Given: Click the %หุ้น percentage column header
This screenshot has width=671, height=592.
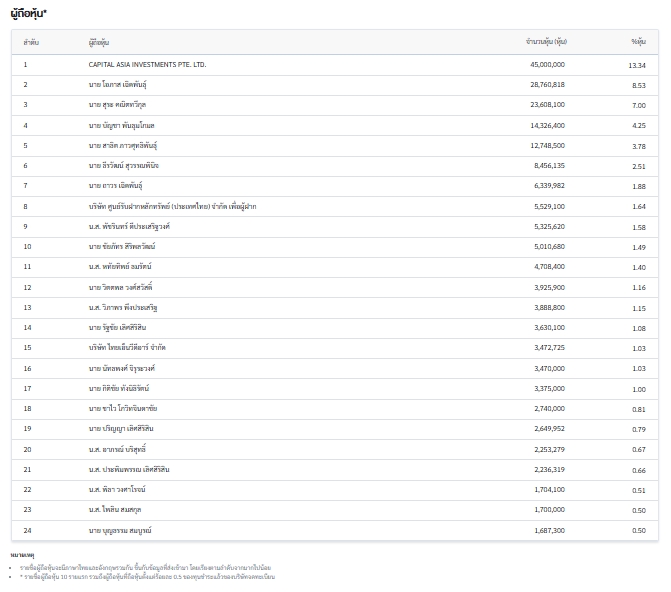Looking at the screenshot, I should click(638, 42).
